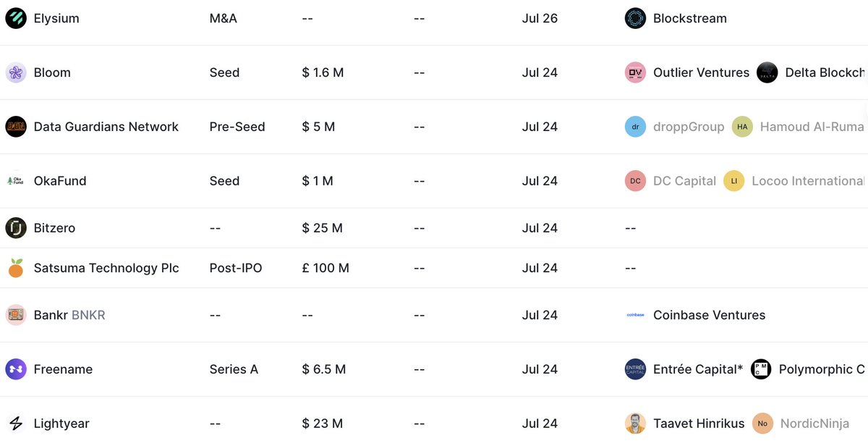Click the Satsuma orange fruit icon
Screen dimensions: 868x446
coord(16,268)
